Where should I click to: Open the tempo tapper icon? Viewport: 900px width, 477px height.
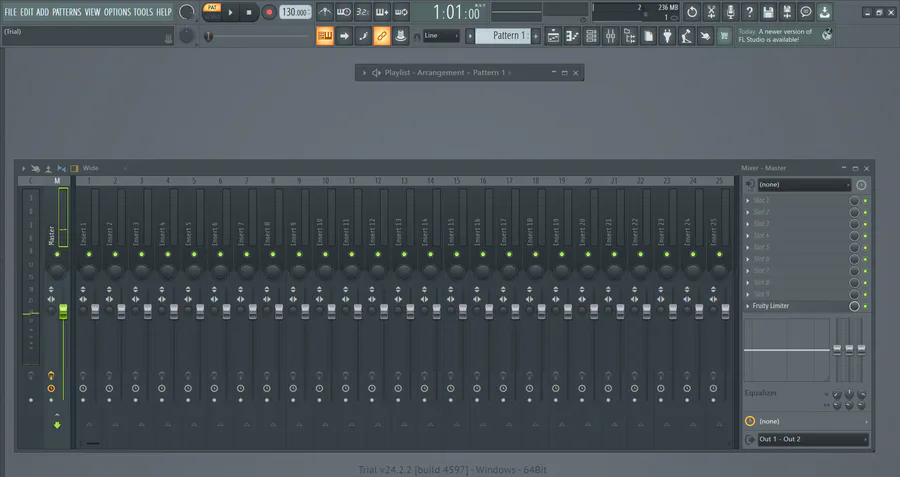pos(686,36)
